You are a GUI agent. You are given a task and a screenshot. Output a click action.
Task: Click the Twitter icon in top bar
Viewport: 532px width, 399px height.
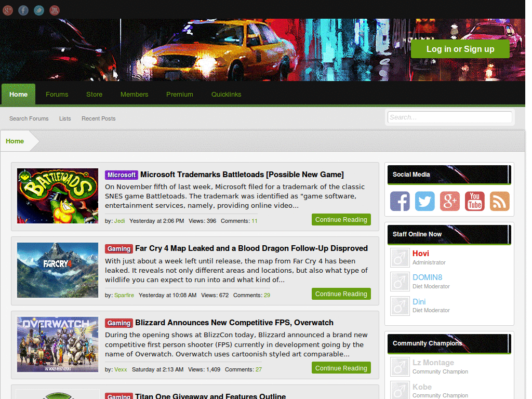click(39, 10)
